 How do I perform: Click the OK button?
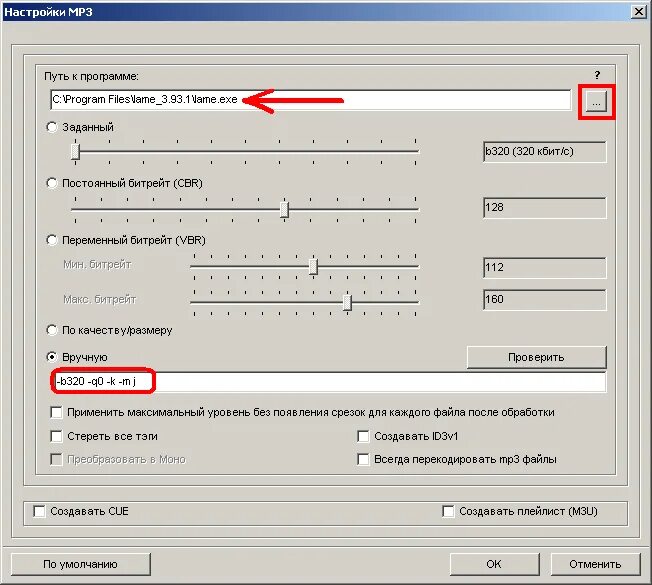pos(494,564)
